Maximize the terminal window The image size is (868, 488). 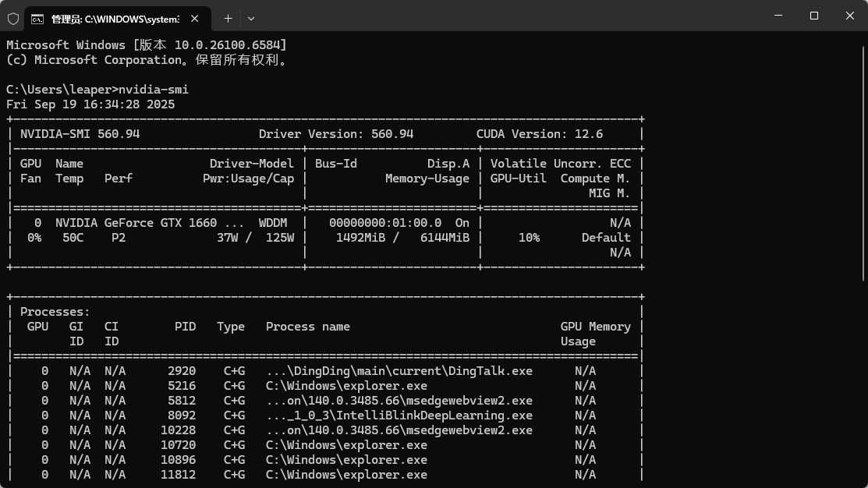[x=814, y=16]
